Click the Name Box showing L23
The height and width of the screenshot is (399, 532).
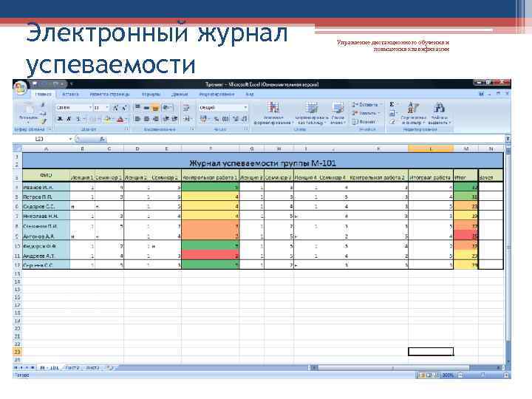click(42, 139)
